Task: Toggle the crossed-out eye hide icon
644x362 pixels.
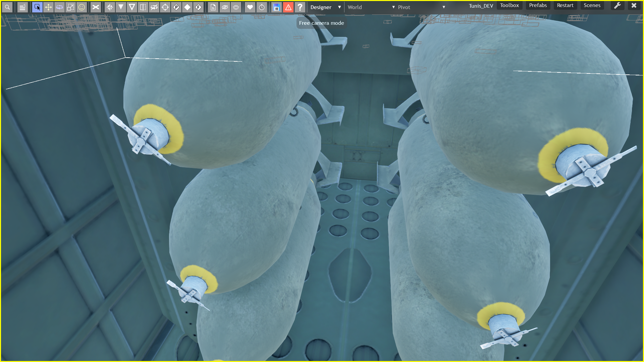Action: coord(225,7)
